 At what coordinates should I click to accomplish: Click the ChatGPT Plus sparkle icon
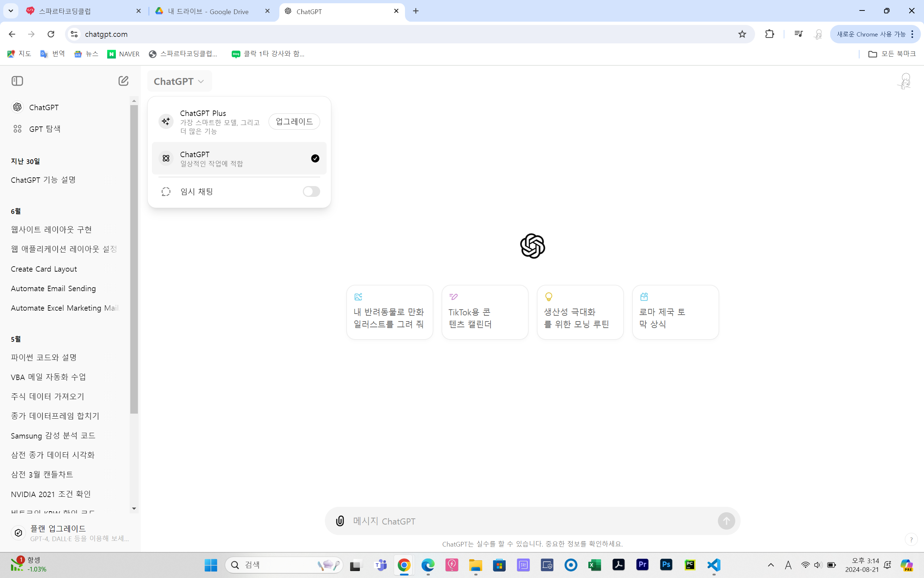(166, 122)
